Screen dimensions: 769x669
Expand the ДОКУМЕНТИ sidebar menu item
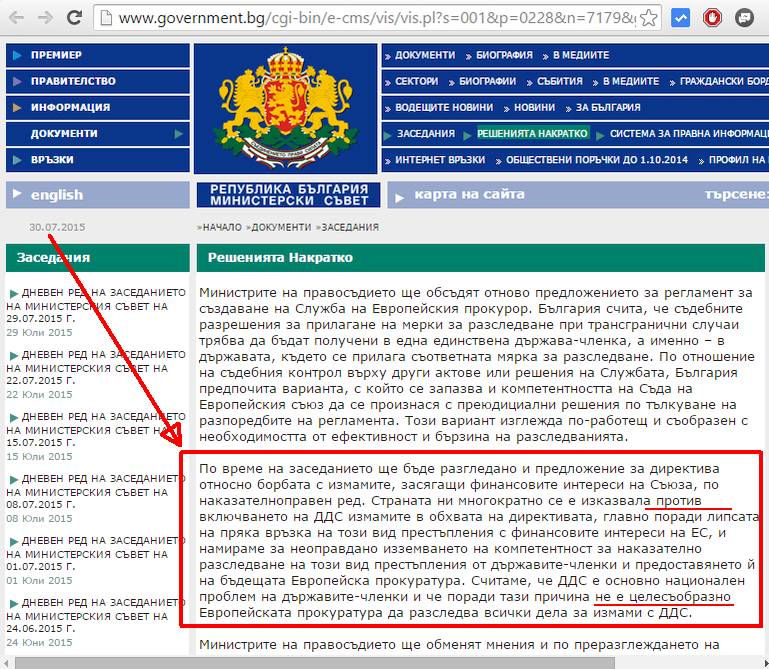pos(97,133)
